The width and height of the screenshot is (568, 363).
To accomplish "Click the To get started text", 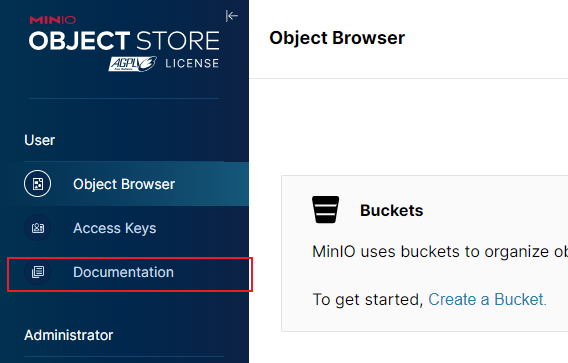I will click(368, 300).
